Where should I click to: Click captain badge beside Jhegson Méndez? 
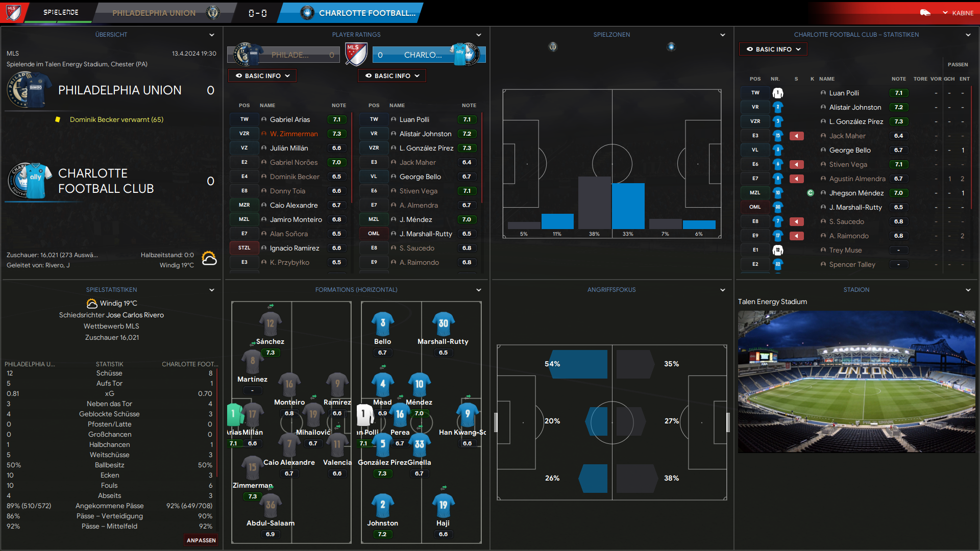(811, 193)
